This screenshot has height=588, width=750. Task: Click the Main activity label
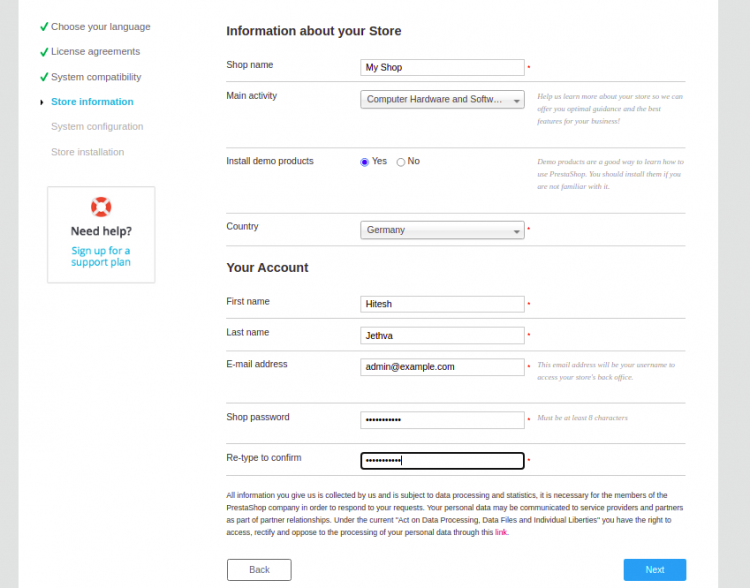click(252, 96)
